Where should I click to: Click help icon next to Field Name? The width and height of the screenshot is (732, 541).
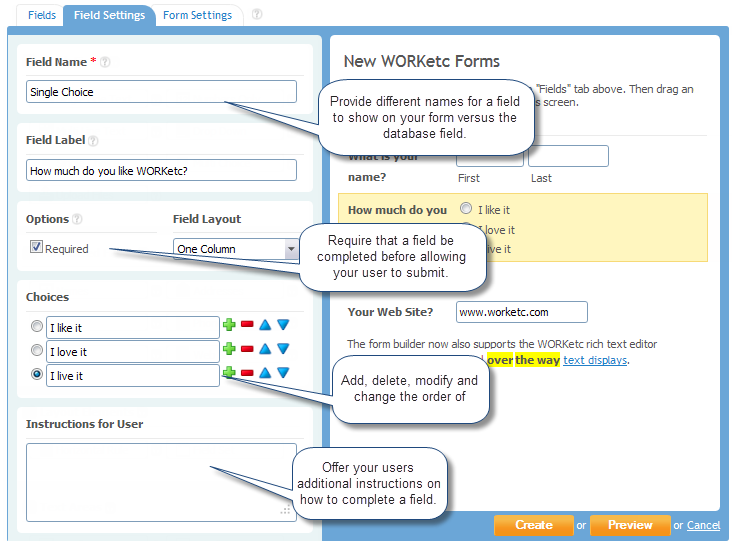(105, 62)
